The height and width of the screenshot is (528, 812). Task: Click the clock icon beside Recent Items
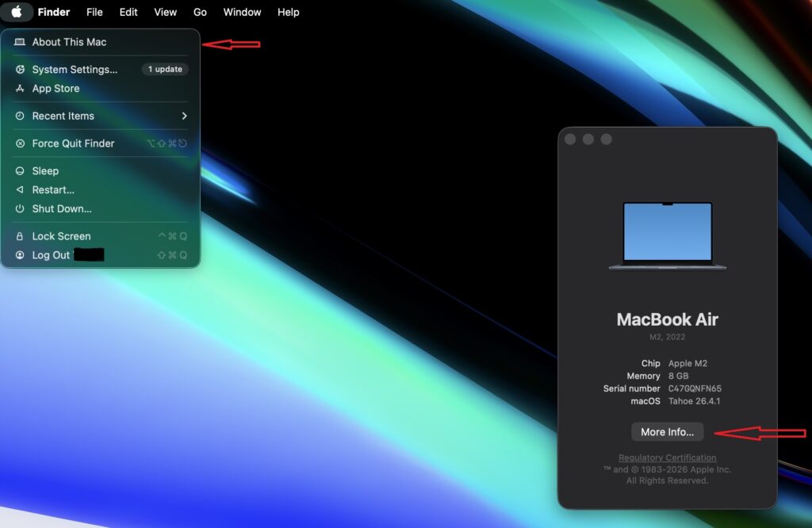click(20, 116)
